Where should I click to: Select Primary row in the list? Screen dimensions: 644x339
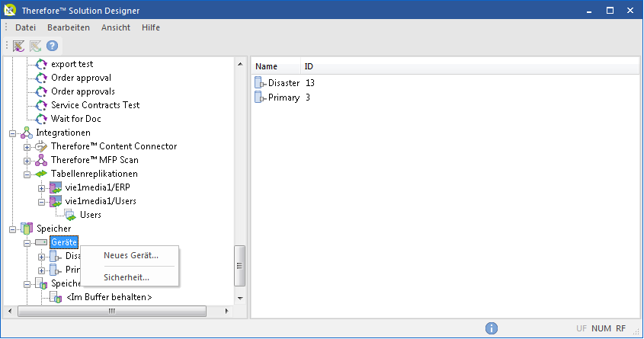click(284, 98)
